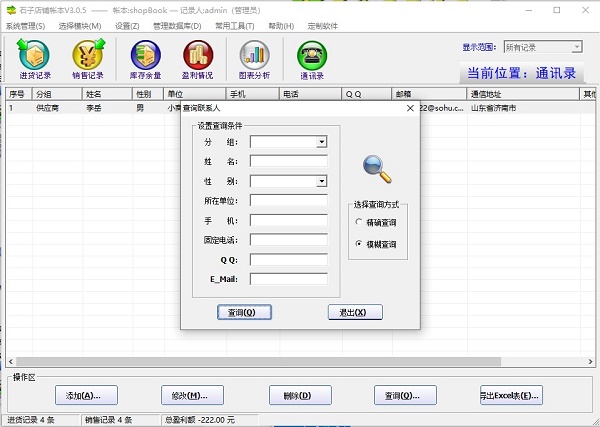This screenshot has width=600, height=427.
Task: Open the 设置(Z) menu
Action: coord(127,26)
